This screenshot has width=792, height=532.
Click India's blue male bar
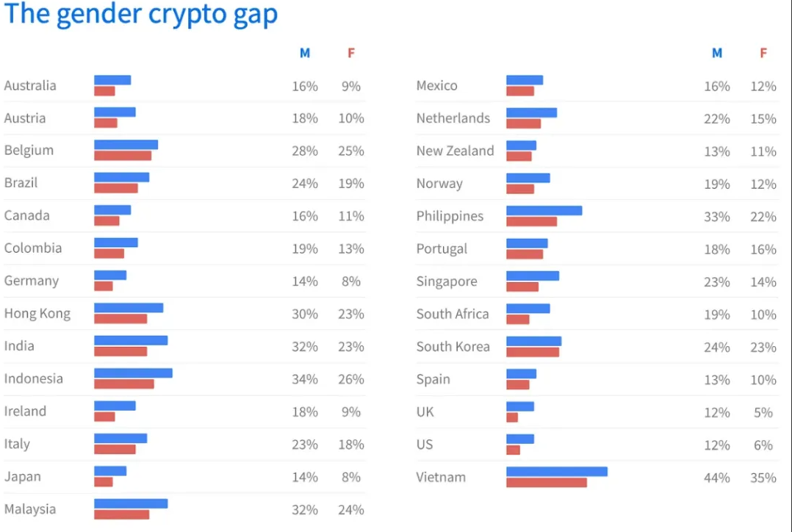pyautogui.click(x=131, y=340)
